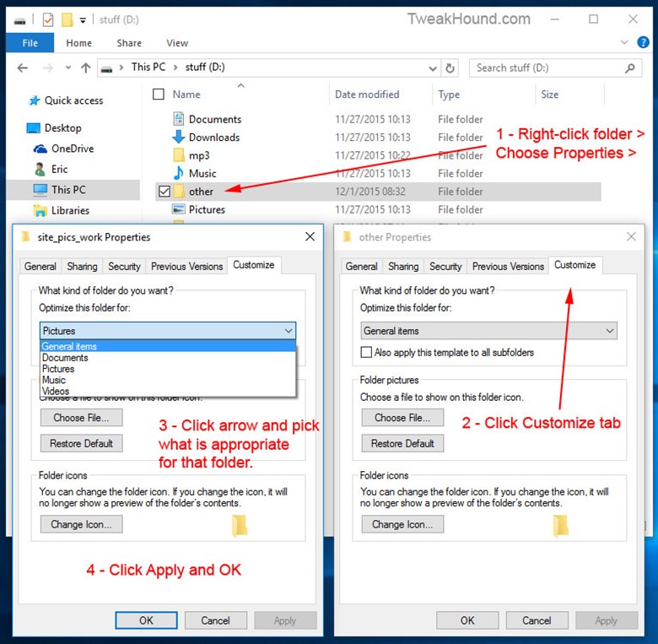Open Security tab in site_pics_work Properties
658x644 pixels.
point(124,266)
